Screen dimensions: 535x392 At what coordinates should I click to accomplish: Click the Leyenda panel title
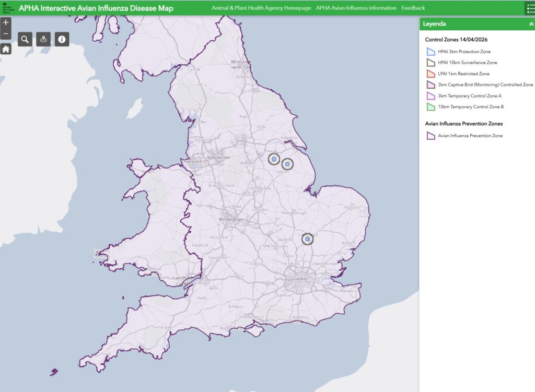[x=434, y=24]
